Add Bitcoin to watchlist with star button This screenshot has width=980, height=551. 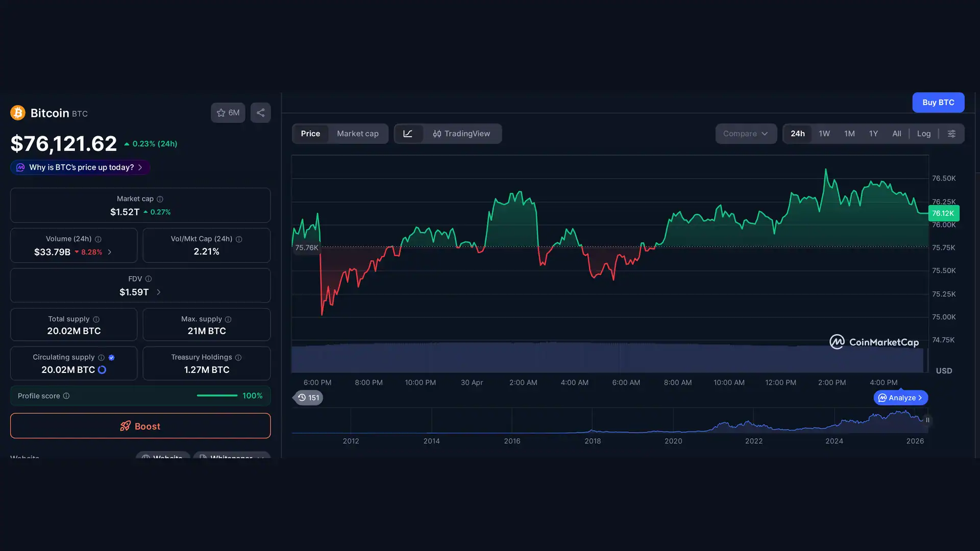tap(228, 113)
